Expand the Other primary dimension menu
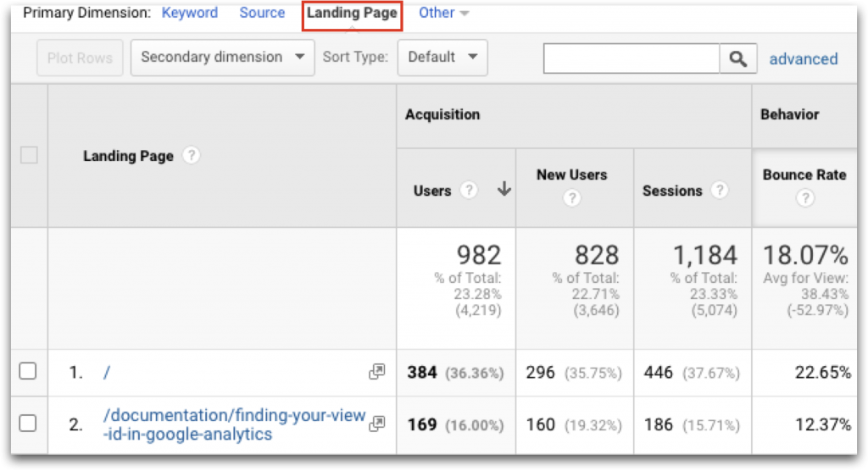 [x=443, y=13]
